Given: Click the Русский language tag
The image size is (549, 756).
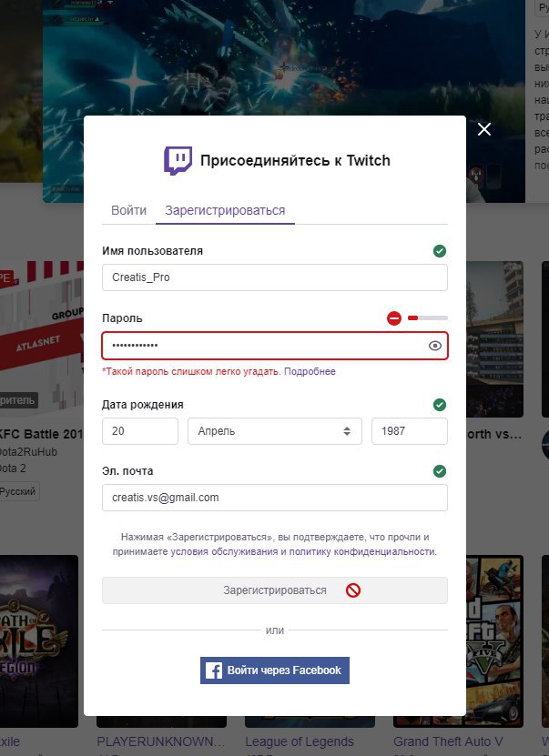Looking at the screenshot, I should [18, 491].
